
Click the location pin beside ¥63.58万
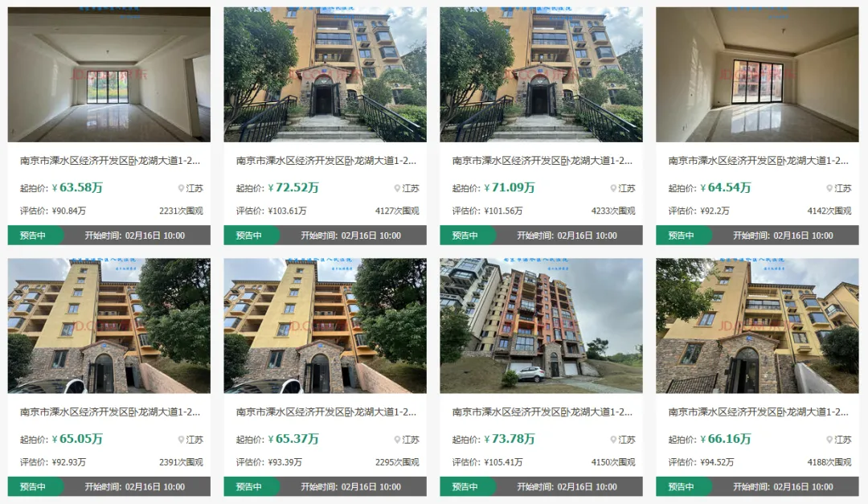(181, 188)
